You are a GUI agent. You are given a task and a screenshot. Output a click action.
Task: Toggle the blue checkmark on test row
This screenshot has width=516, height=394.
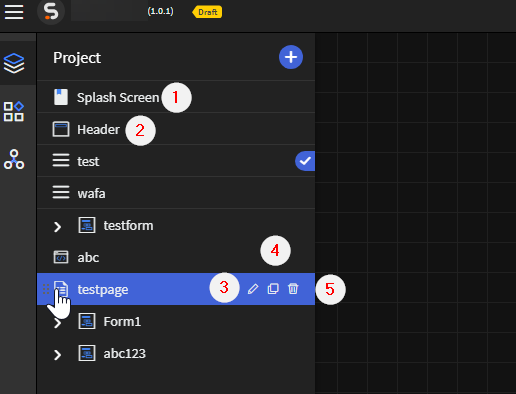click(305, 161)
